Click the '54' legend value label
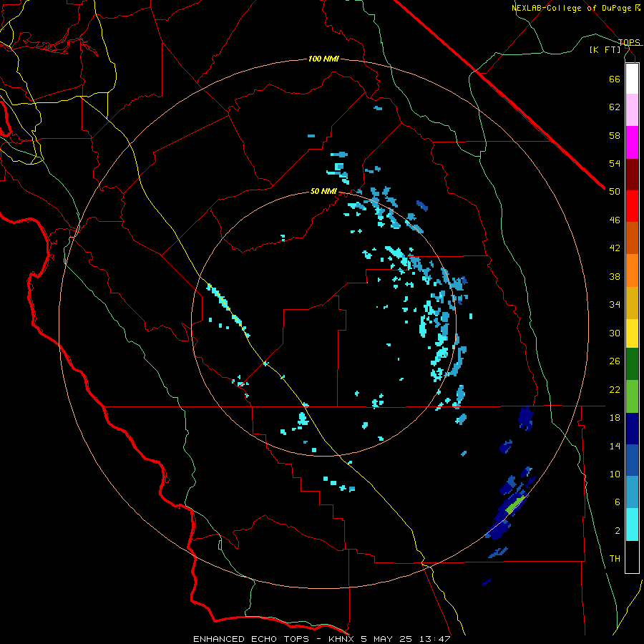Viewport: 644px width, 644px height. pyautogui.click(x=615, y=163)
